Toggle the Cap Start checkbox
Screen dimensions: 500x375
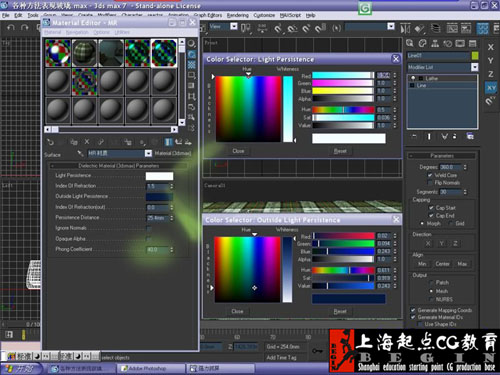coord(431,208)
